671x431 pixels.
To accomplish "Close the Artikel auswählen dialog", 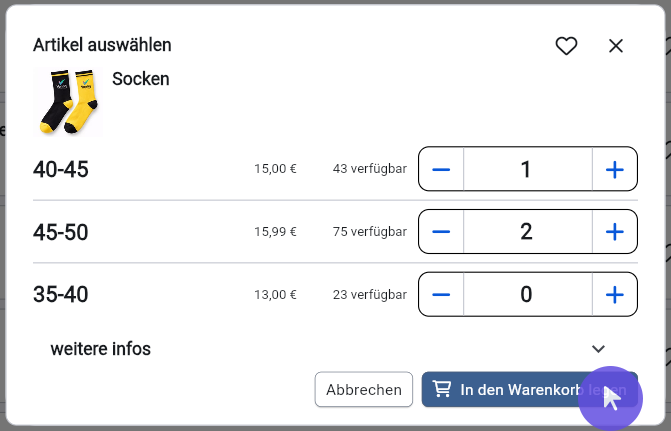I will coord(616,46).
